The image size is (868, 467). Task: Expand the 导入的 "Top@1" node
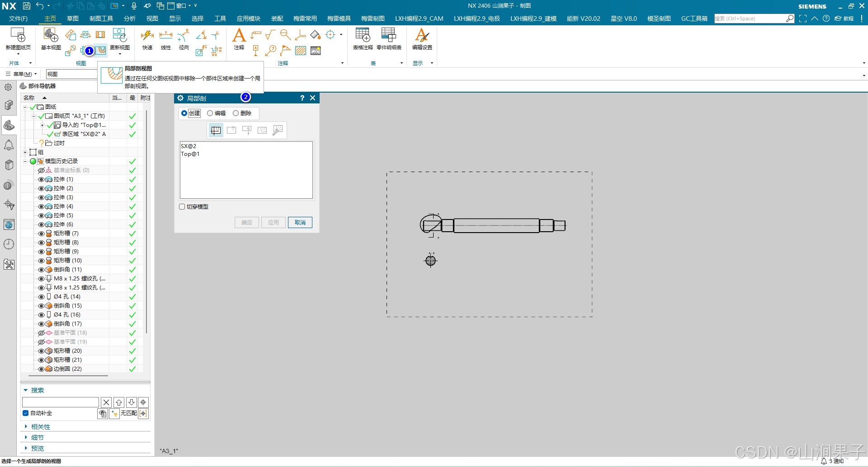point(42,125)
